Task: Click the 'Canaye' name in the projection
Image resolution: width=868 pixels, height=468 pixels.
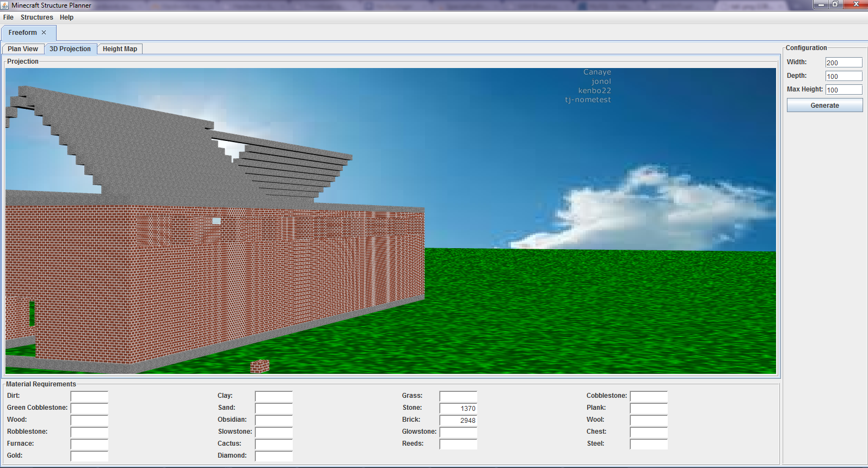Action: pos(597,72)
